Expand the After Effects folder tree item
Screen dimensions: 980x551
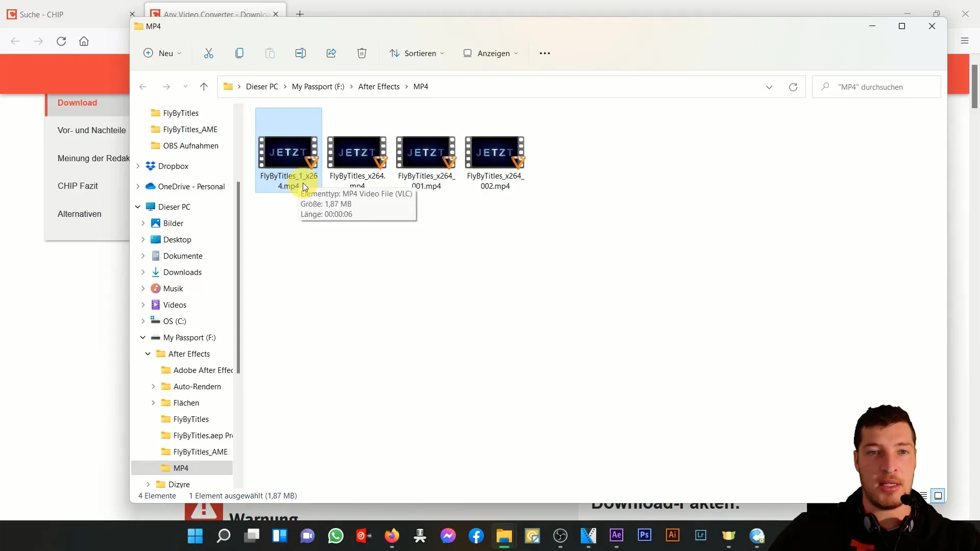coord(148,353)
